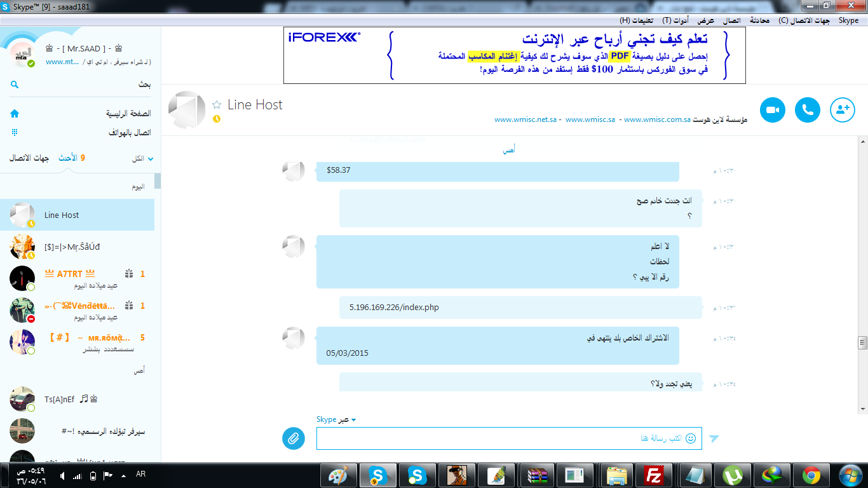The height and width of the screenshot is (488, 868).
Task: Click the paperclip attach file button
Action: (x=294, y=438)
